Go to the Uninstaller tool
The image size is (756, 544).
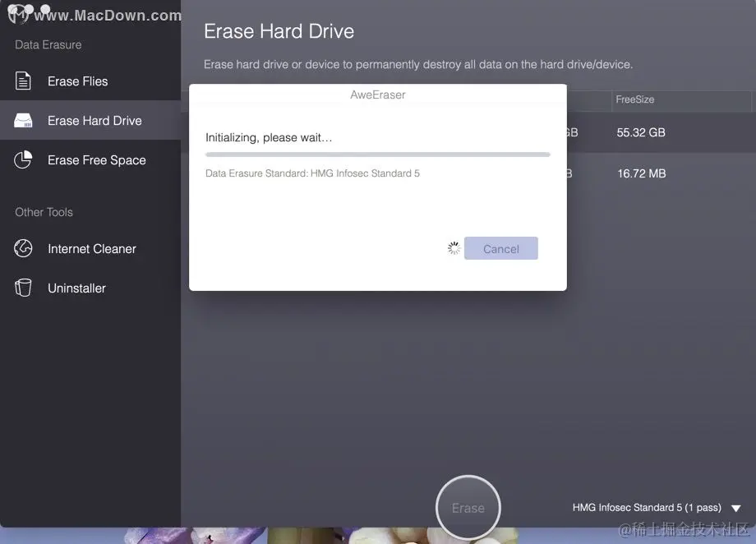(x=90, y=288)
